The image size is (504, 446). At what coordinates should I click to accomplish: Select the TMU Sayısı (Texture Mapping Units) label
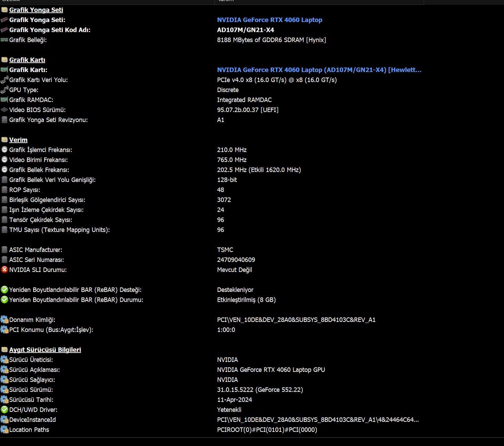(x=60, y=230)
